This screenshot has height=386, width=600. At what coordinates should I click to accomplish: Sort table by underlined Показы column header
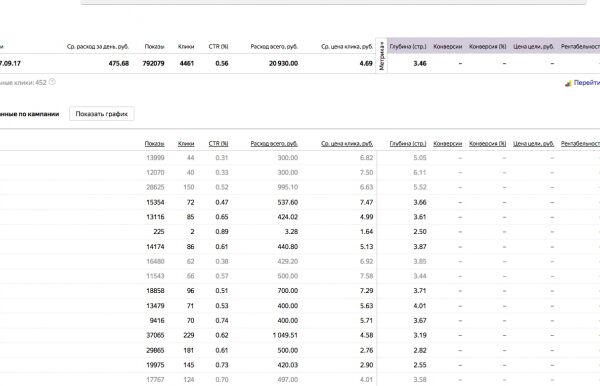[x=154, y=143]
